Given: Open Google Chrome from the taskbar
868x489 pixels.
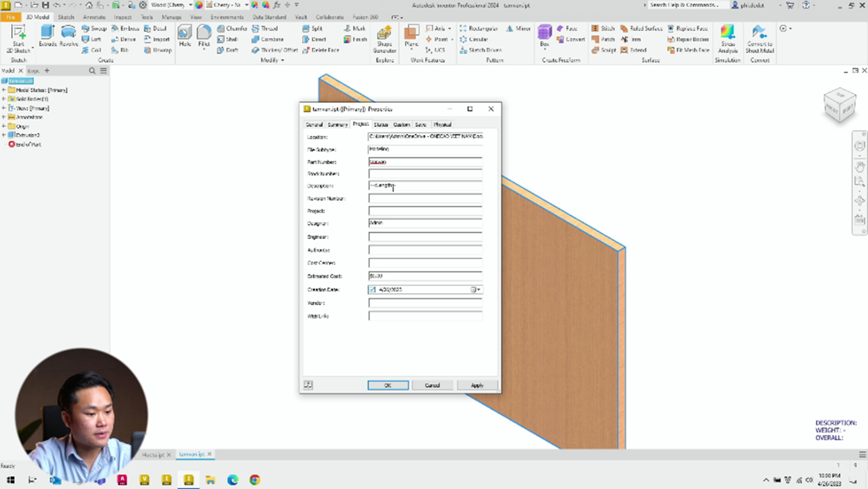Looking at the screenshot, I should (255, 480).
